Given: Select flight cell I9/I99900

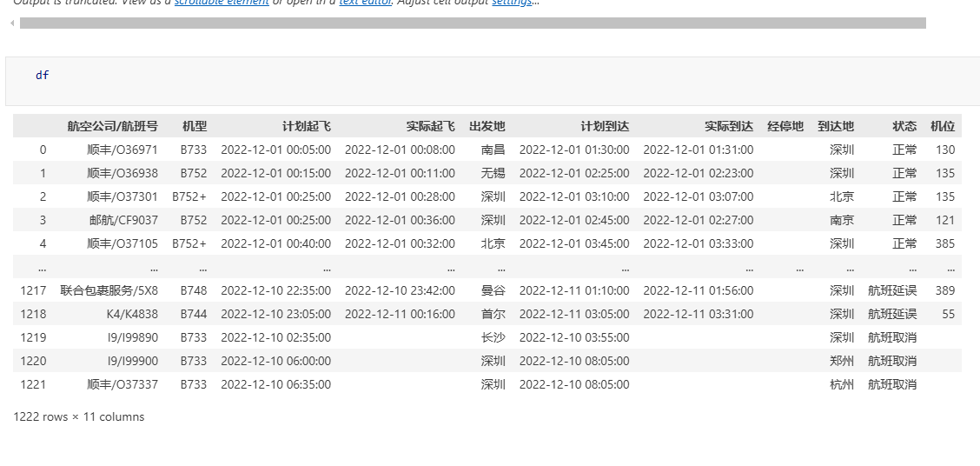Looking at the screenshot, I should coord(133,361).
